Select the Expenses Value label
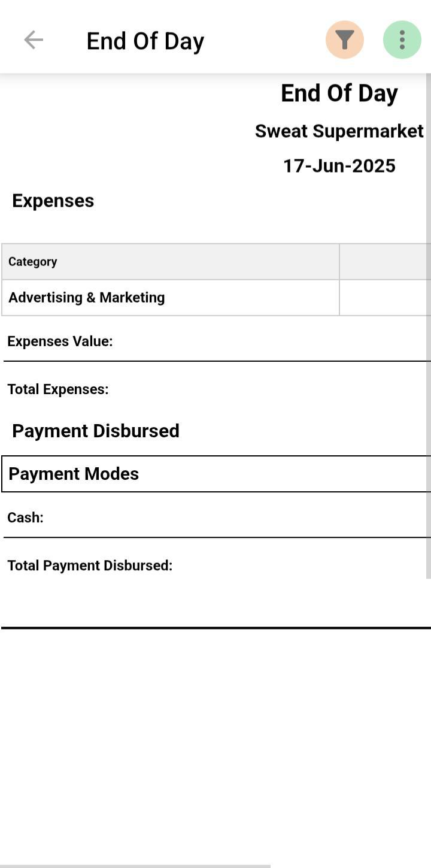Image resolution: width=431 pixels, height=868 pixels. [60, 341]
